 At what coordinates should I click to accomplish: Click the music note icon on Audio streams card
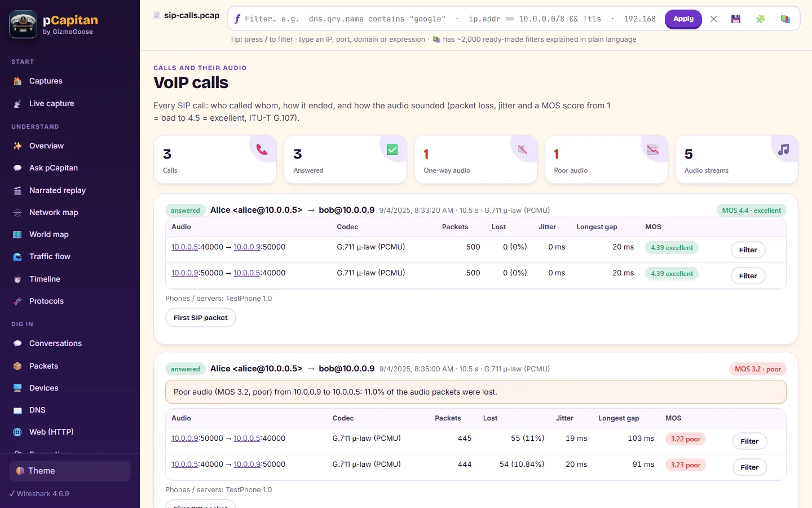(x=784, y=150)
